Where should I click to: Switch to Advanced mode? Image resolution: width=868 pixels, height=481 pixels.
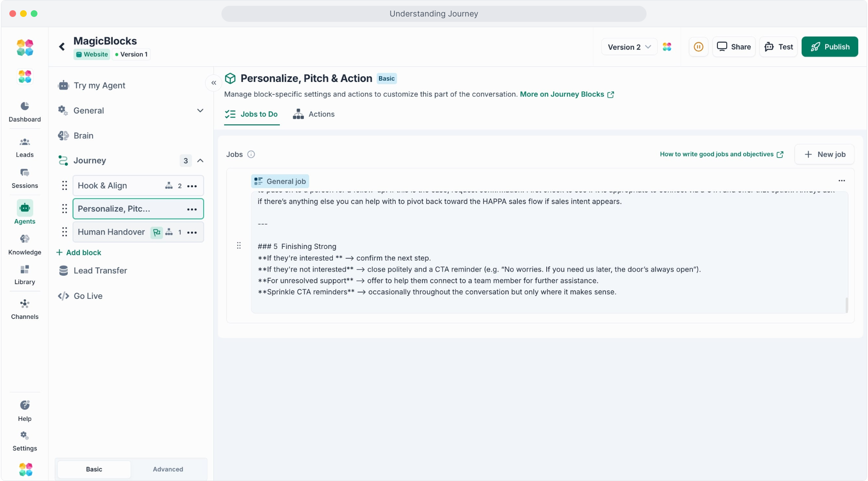click(x=168, y=469)
